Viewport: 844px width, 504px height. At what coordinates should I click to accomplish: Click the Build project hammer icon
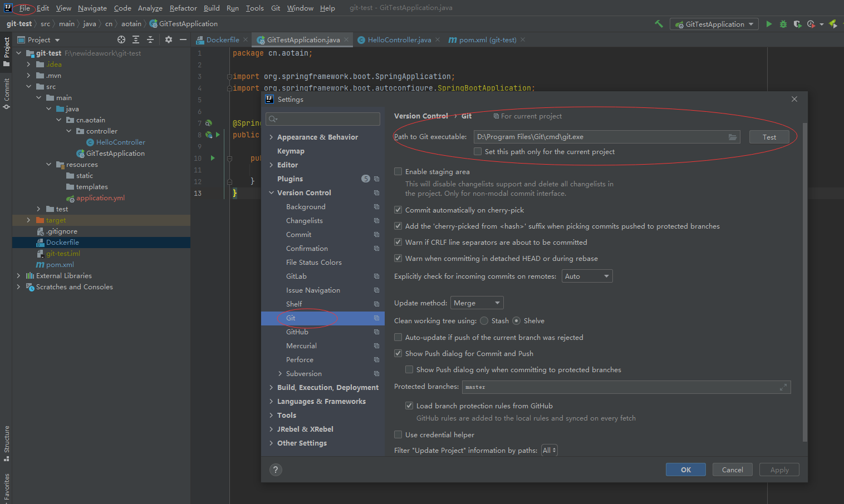pyautogui.click(x=659, y=24)
